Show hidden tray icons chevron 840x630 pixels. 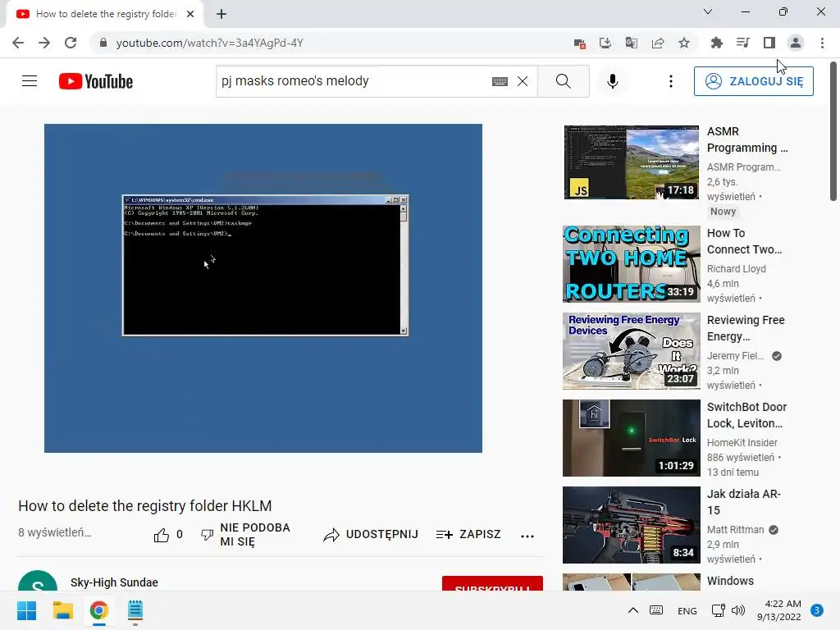pos(632,610)
